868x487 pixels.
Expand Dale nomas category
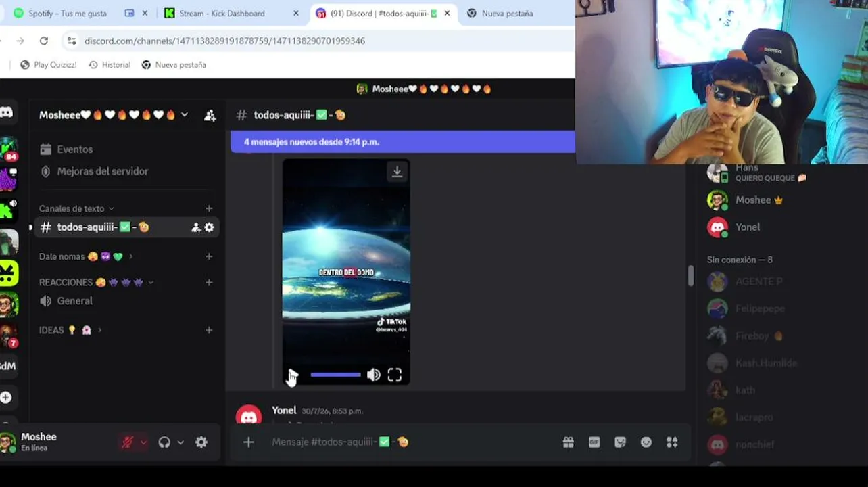click(x=86, y=256)
